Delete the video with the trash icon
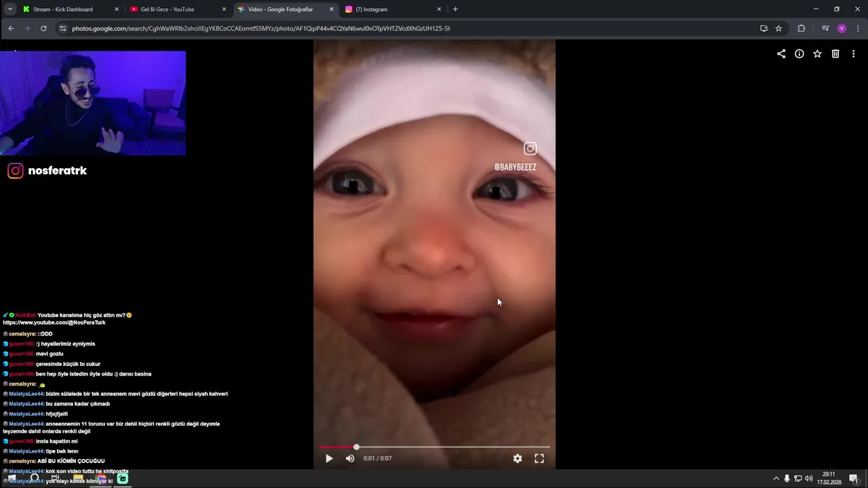The width and height of the screenshot is (868, 488). click(x=835, y=54)
